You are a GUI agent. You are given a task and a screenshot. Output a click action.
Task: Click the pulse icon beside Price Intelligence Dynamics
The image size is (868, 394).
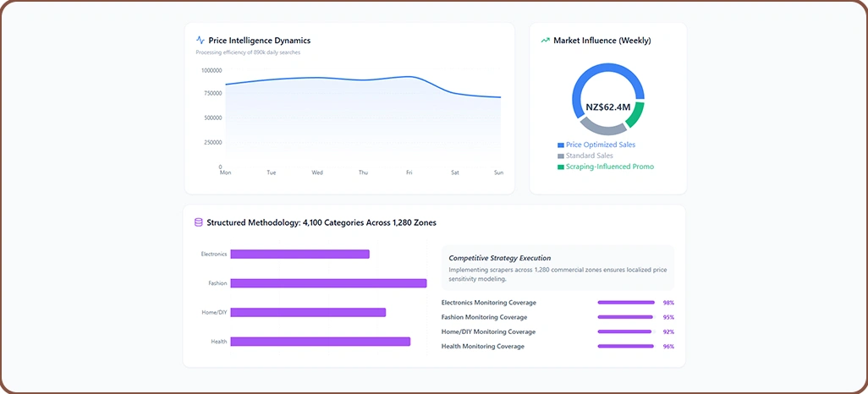[x=201, y=40]
